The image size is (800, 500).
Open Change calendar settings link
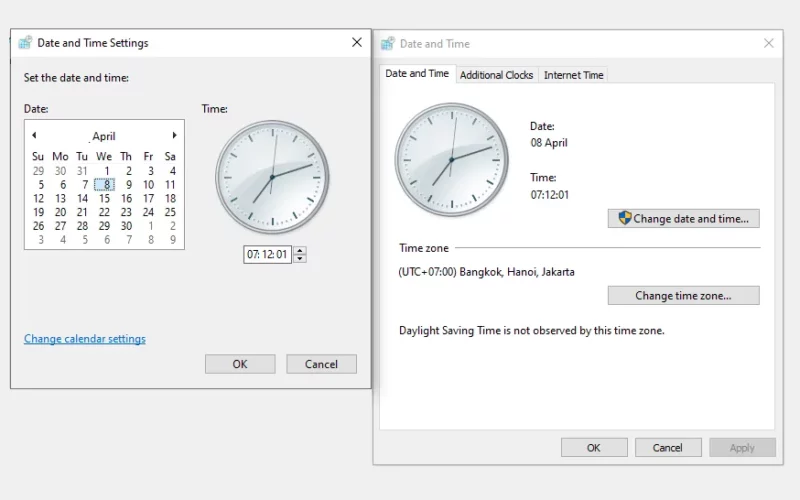pyautogui.click(x=85, y=339)
